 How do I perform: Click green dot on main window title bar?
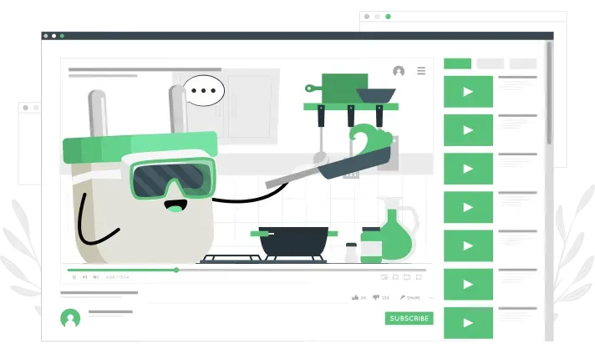pos(62,36)
